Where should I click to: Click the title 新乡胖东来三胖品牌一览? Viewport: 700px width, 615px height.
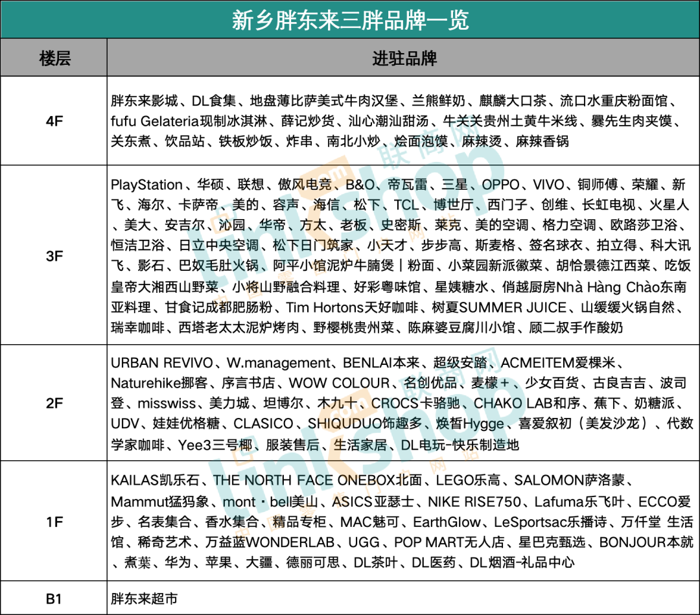(350, 19)
